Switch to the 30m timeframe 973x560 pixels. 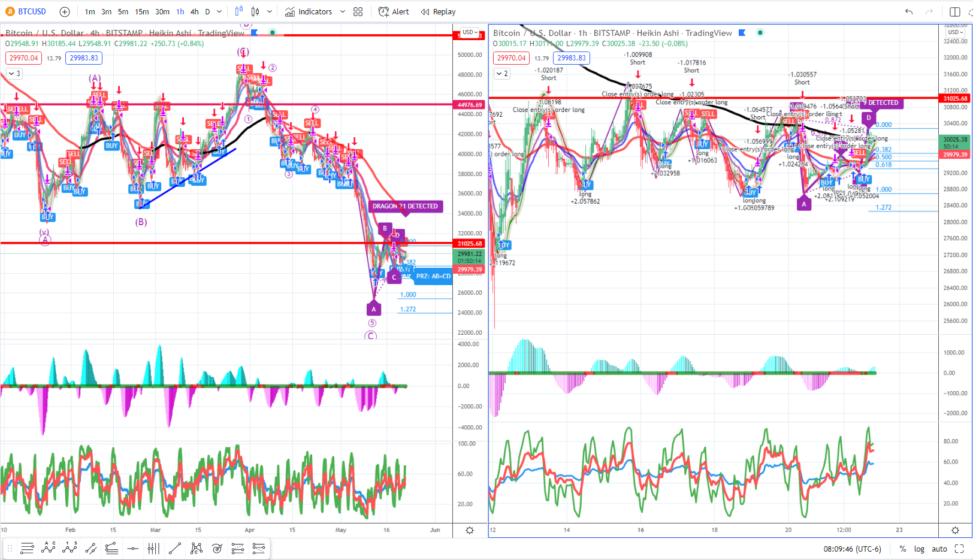point(162,11)
